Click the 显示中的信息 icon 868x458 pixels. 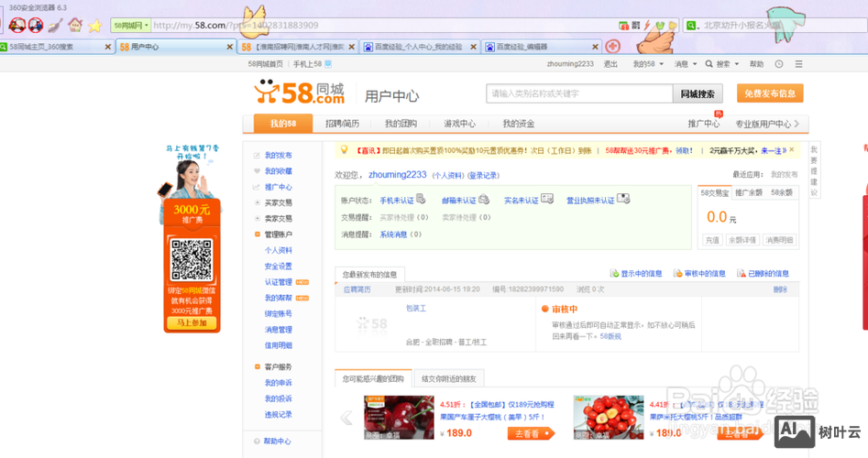tap(614, 273)
